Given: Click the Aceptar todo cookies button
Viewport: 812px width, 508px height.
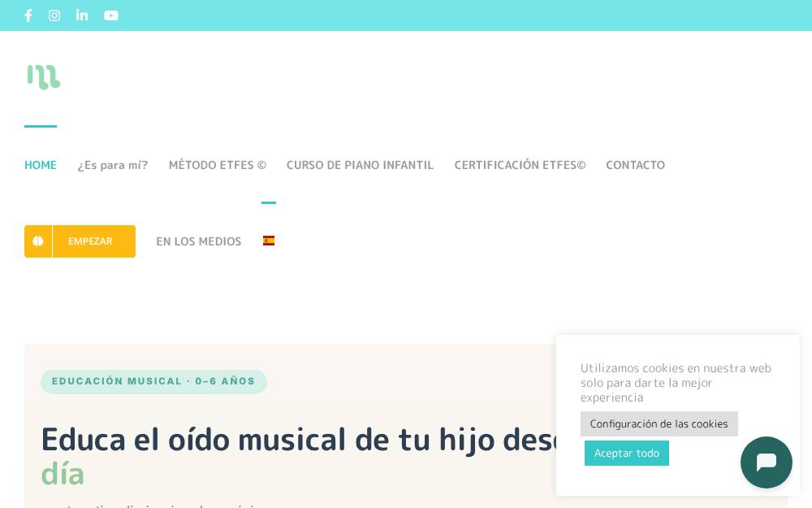Looking at the screenshot, I should (x=627, y=453).
